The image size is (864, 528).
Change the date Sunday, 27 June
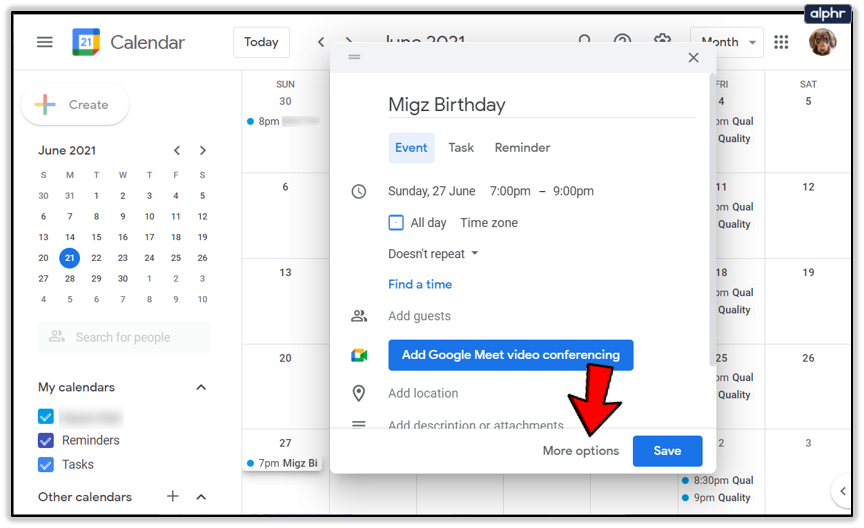(431, 191)
